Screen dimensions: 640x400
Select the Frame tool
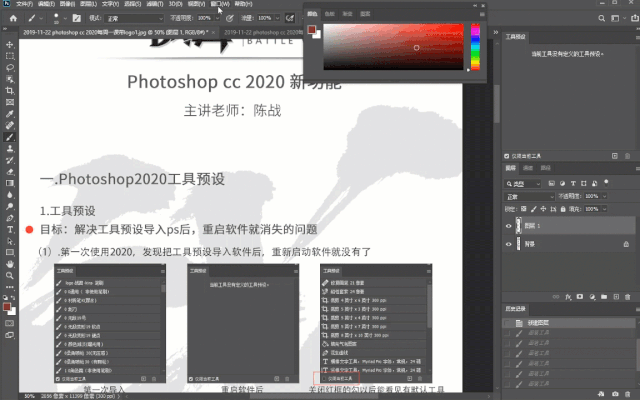pos(10,102)
